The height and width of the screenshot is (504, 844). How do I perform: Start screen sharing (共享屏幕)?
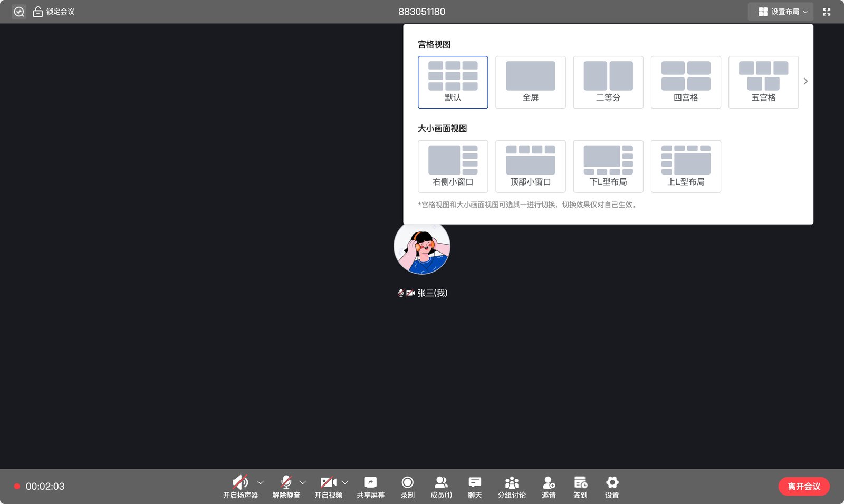pyautogui.click(x=370, y=487)
